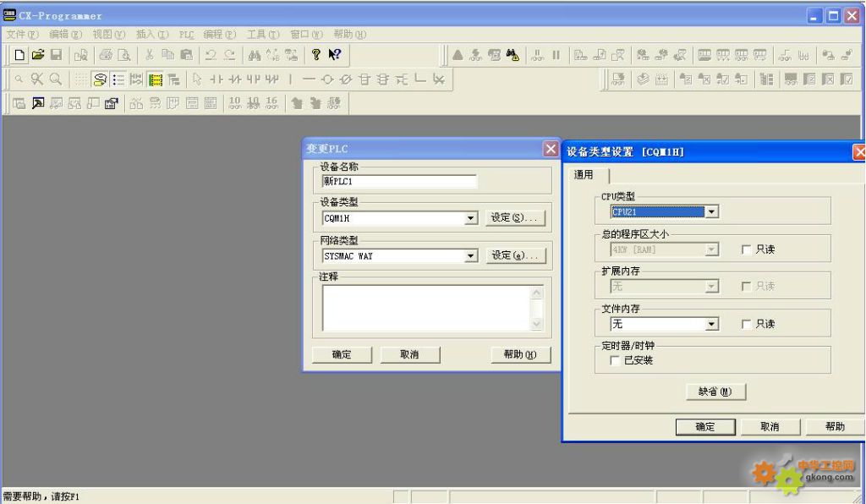Screen dimensions: 866x504
Task: Toggle the Show Comments icon
Action: 100,79
